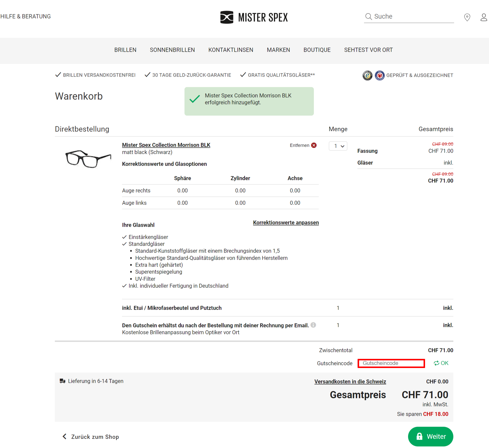Click lock icon on Weiter button
This screenshot has width=489, height=448.
419,436
